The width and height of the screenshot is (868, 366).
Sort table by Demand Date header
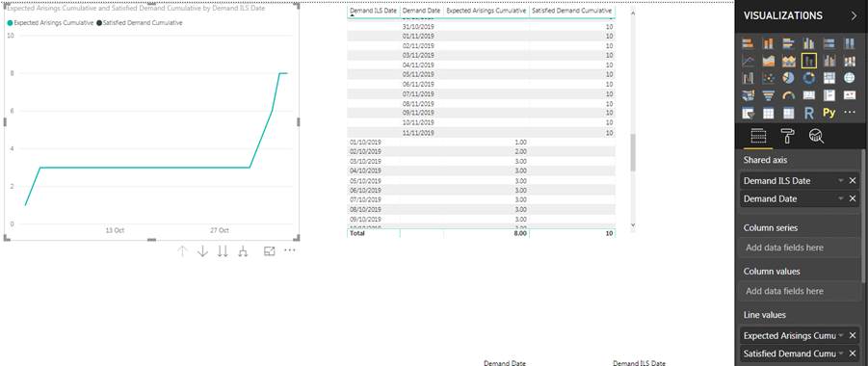click(x=421, y=11)
